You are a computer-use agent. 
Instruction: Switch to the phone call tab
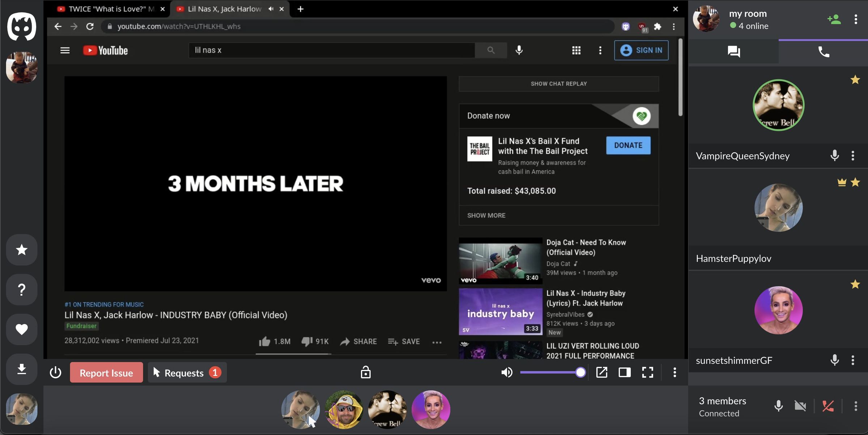[x=824, y=52]
